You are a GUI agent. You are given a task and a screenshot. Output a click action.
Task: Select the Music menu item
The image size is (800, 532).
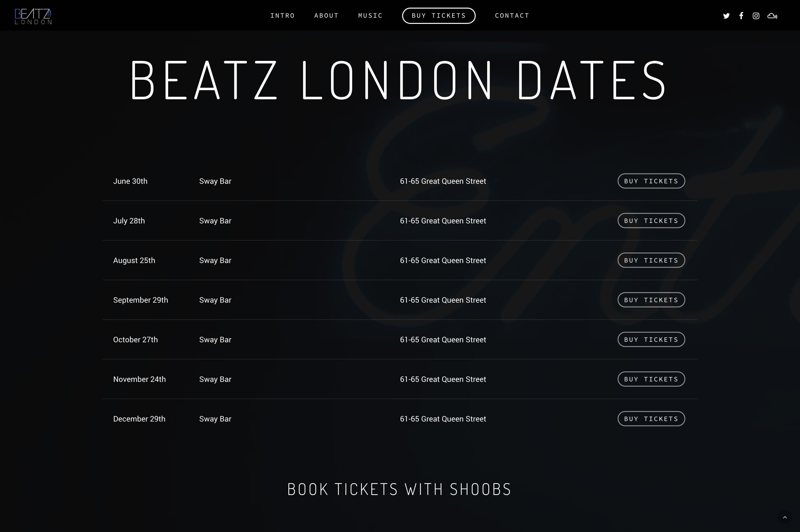[x=370, y=16]
